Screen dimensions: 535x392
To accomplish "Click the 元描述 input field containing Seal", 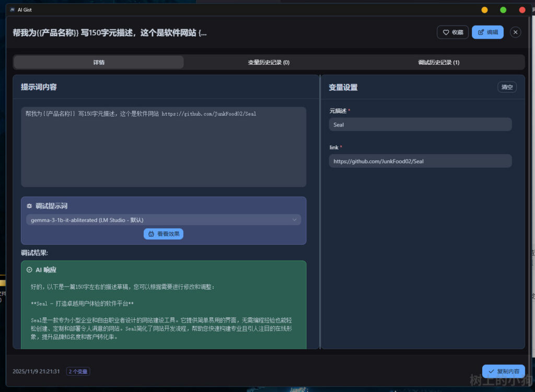I will coord(420,124).
